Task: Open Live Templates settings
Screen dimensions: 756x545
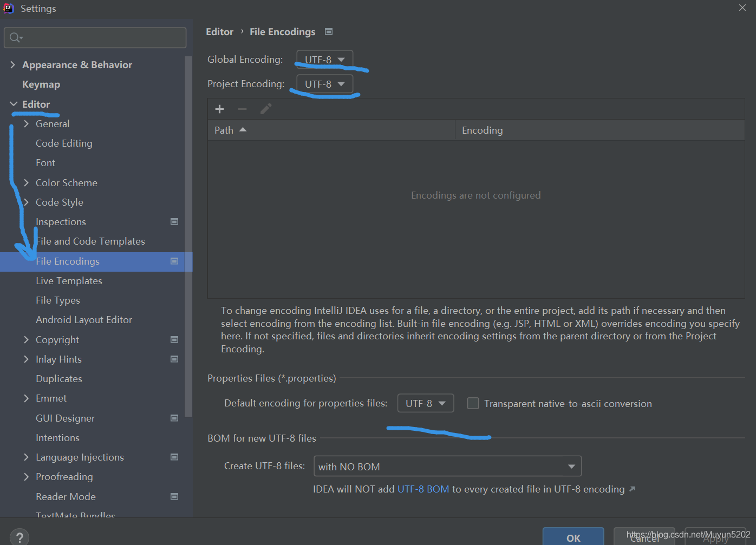Action: pos(69,280)
